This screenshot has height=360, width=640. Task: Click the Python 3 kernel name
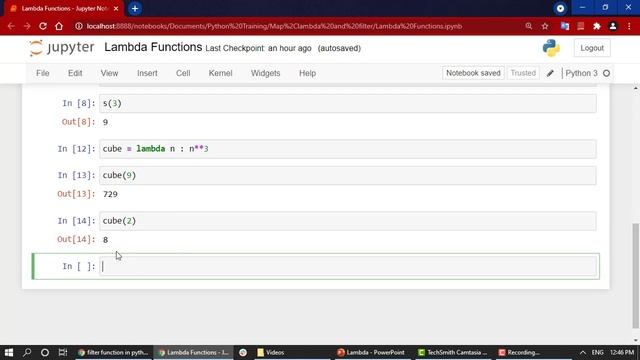pyautogui.click(x=581, y=73)
